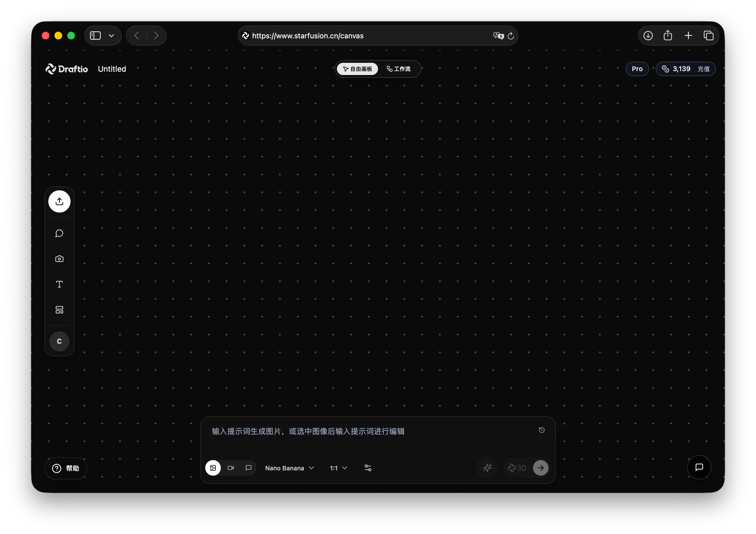Select the camera tool in left sidebar
Viewport: 756px width, 534px height.
point(59,259)
